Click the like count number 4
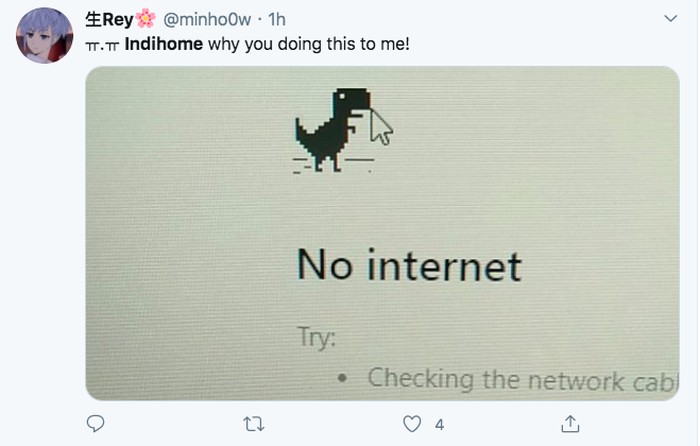This screenshot has width=700, height=446. tap(439, 425)
